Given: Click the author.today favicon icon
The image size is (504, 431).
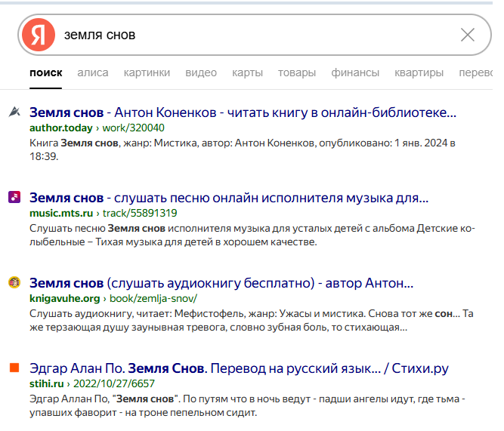Looking at the screenshot, I should [14, 112].
